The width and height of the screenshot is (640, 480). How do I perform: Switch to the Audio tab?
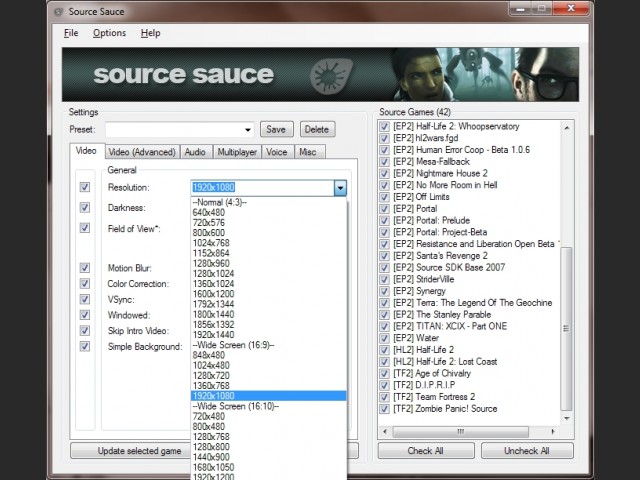(x=195, y=152)
